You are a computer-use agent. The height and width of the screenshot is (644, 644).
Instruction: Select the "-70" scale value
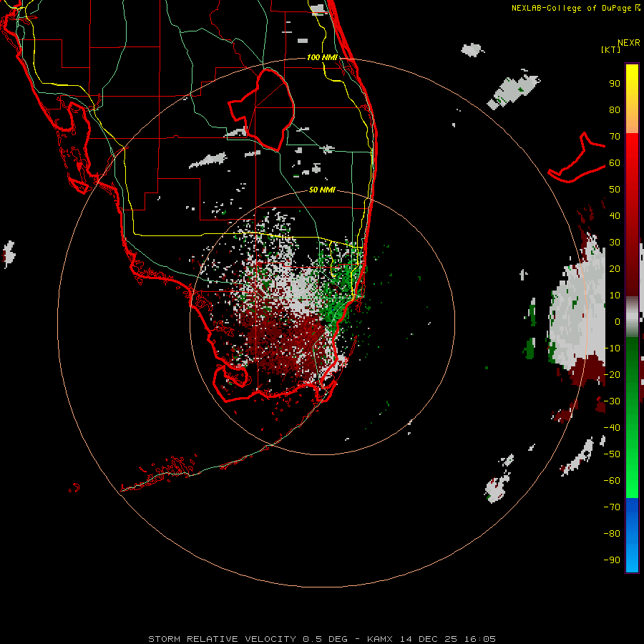click(x=612, y=507)
